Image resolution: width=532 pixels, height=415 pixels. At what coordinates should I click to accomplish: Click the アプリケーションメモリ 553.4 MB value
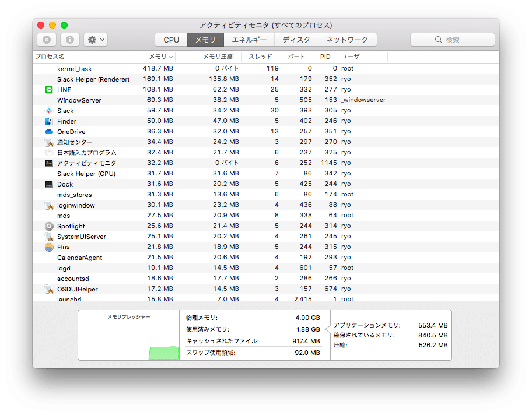pos(433,325)
